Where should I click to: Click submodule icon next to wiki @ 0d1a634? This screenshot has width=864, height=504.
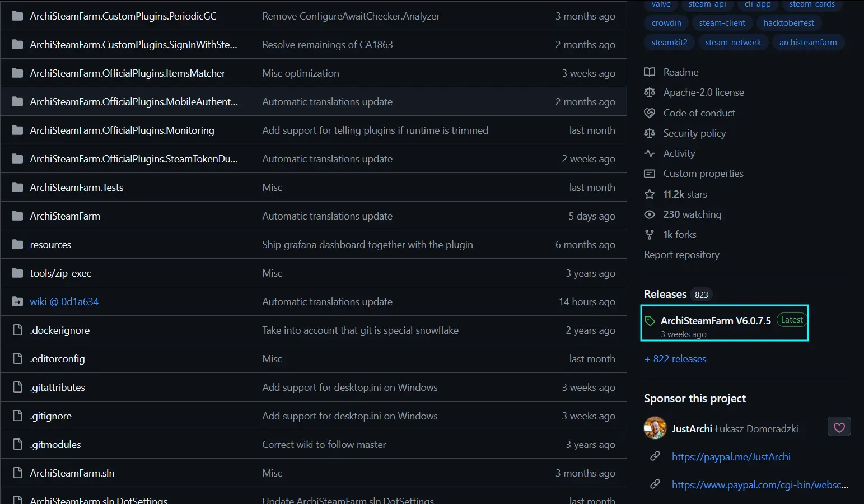[x=17, y=302]
